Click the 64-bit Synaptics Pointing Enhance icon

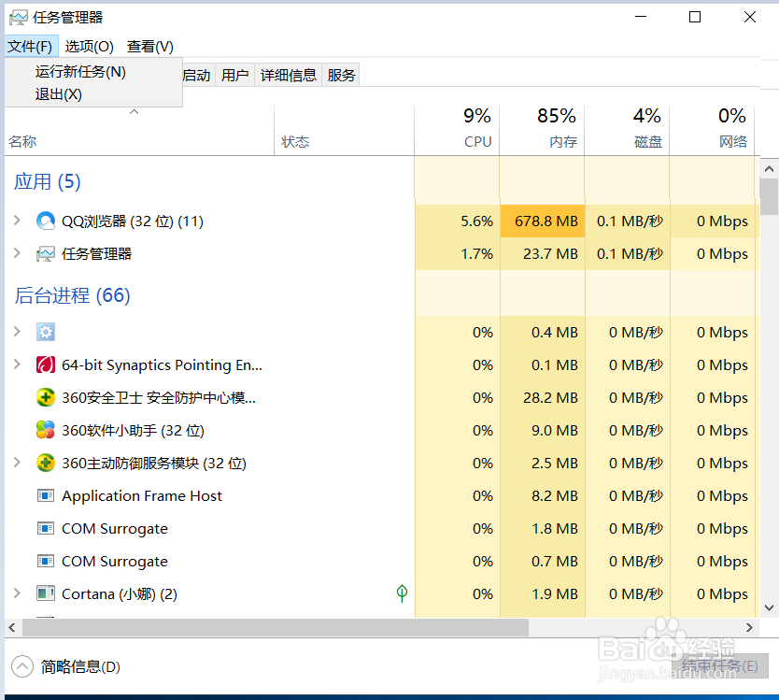[46, 364]
